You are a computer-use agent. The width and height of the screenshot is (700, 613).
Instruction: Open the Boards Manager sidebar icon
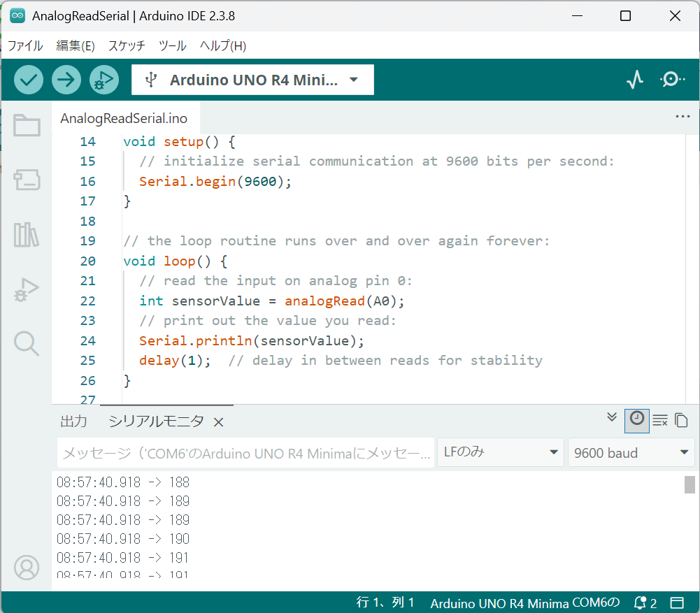coord(27,180)
